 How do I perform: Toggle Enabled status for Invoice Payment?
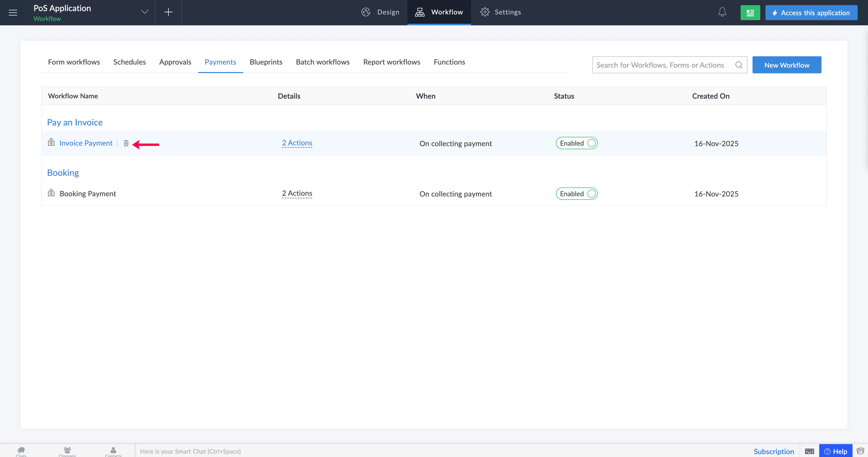577,144
